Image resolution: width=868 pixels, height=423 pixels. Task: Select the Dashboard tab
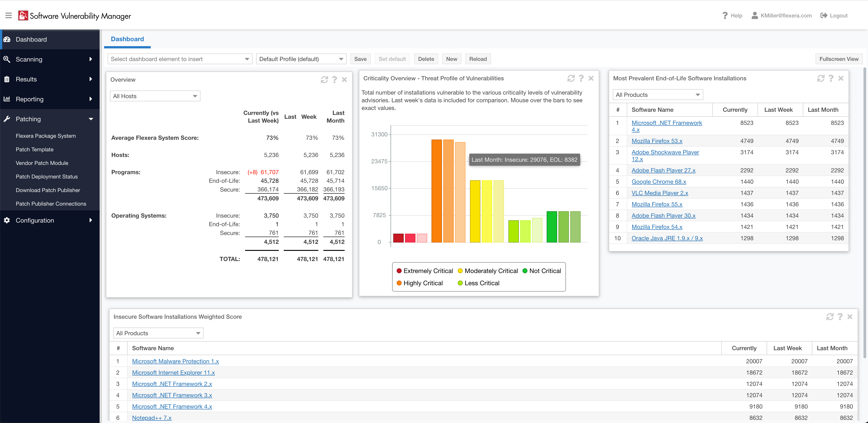(x=127, y=39)
